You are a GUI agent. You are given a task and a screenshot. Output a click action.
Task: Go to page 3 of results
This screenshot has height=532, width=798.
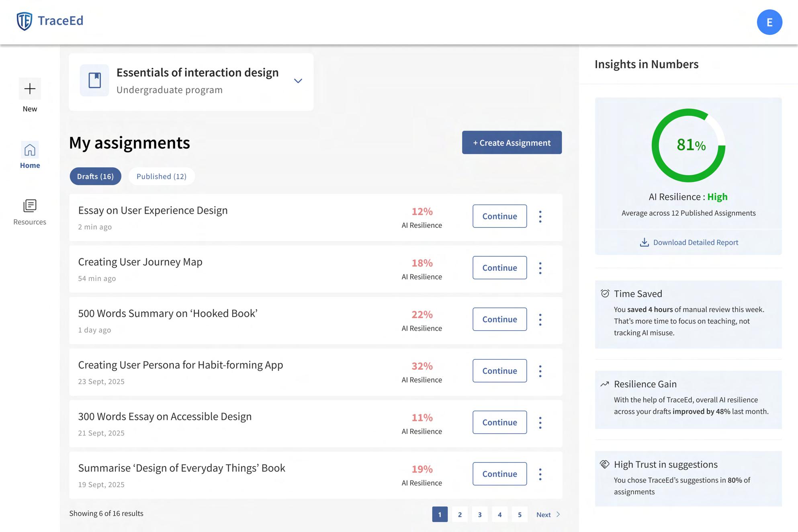point(479,515)
